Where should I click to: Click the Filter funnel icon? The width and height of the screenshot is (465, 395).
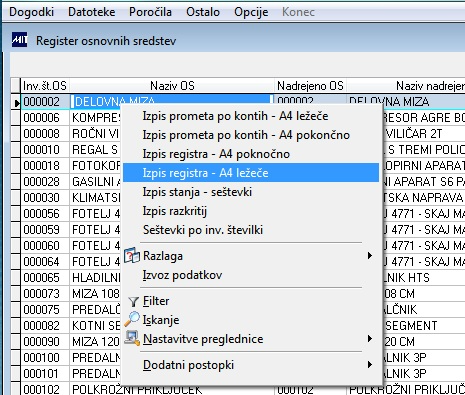pyautogui.click(x=133, y=301)
